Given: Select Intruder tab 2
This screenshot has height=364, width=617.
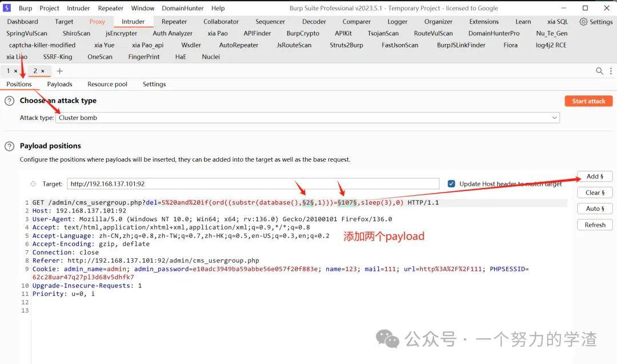Looking at the screenshot, I should click(x=35, y=71).
